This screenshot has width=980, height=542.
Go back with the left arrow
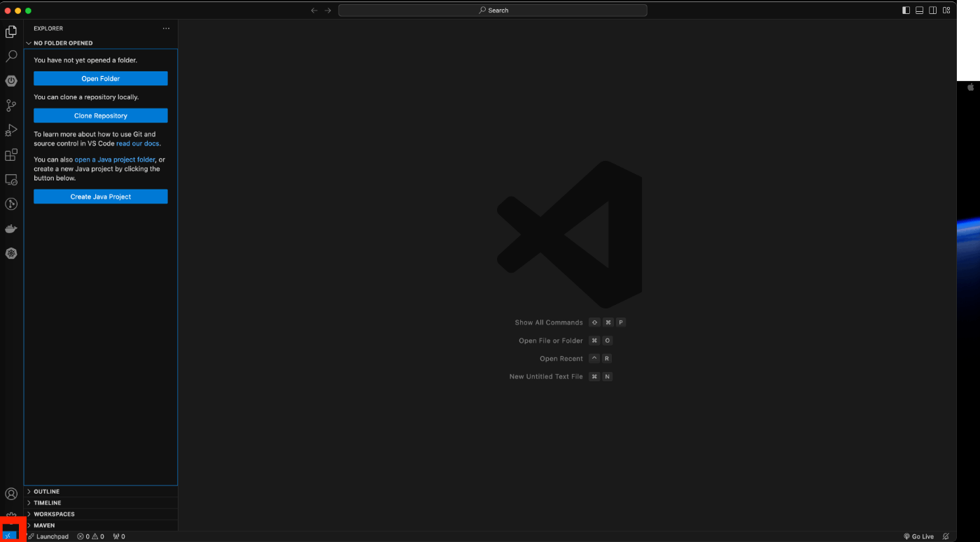314,10
